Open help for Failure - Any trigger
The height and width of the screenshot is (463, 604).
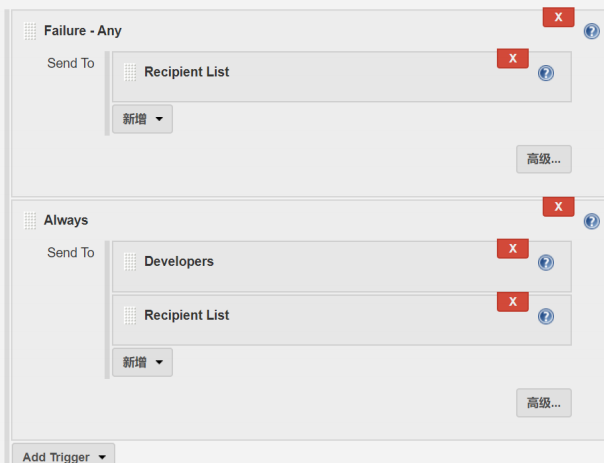[x=591, y=31]
